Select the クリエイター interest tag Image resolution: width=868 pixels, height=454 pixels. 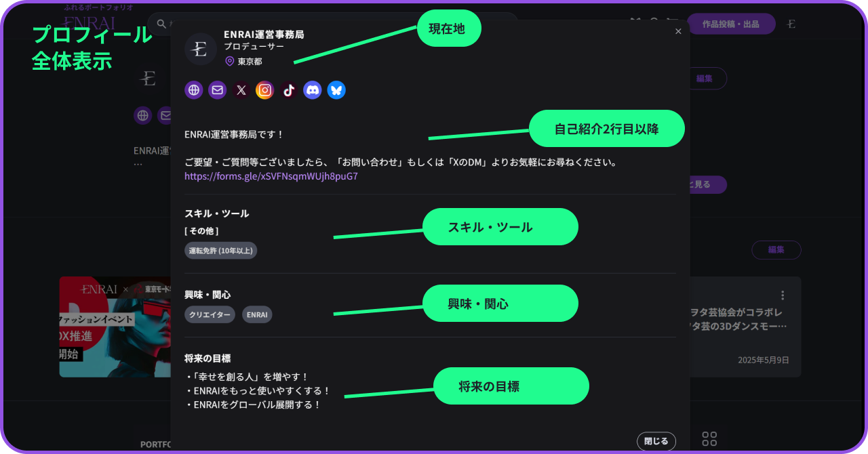click(x=210, y=314)
